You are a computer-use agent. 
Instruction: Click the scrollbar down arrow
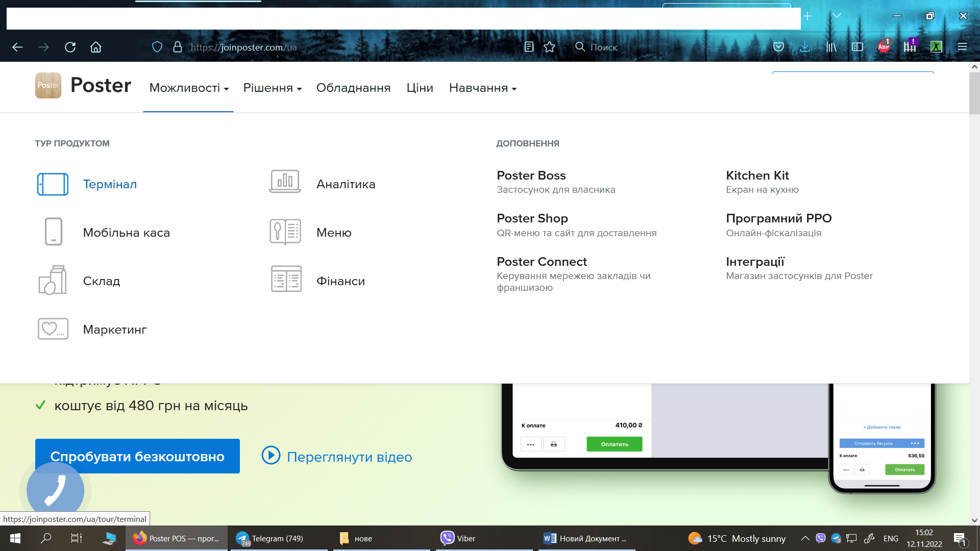click(974, 520)
